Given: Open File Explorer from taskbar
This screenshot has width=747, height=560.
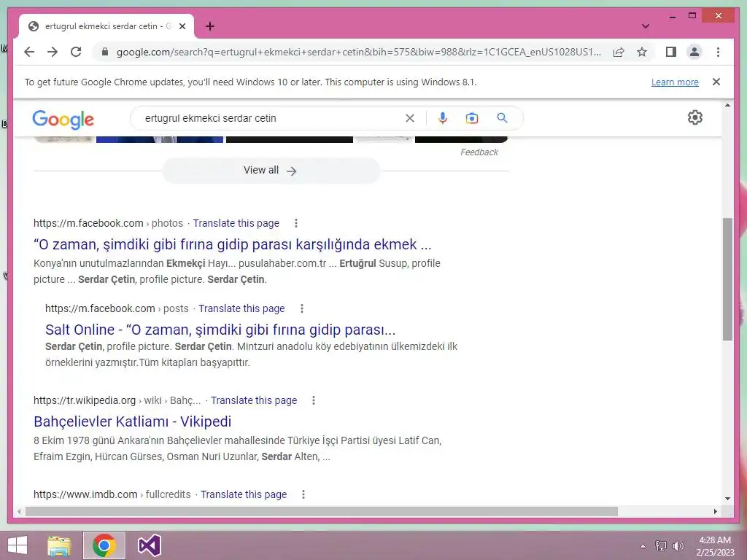Looking at the screenshot, I should 59,545.
